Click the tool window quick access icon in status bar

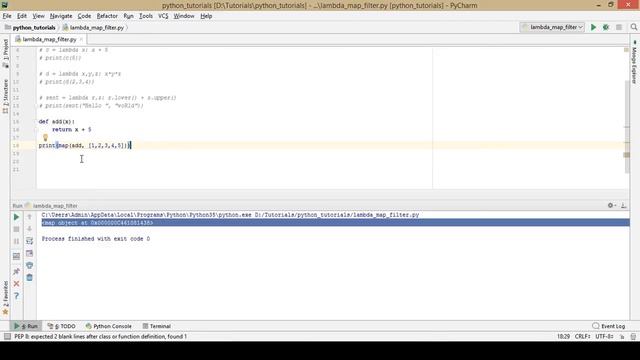pos(7,337)
